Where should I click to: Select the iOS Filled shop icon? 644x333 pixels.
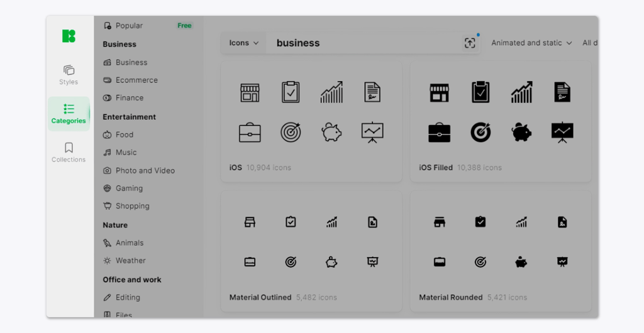coord(440,93)
